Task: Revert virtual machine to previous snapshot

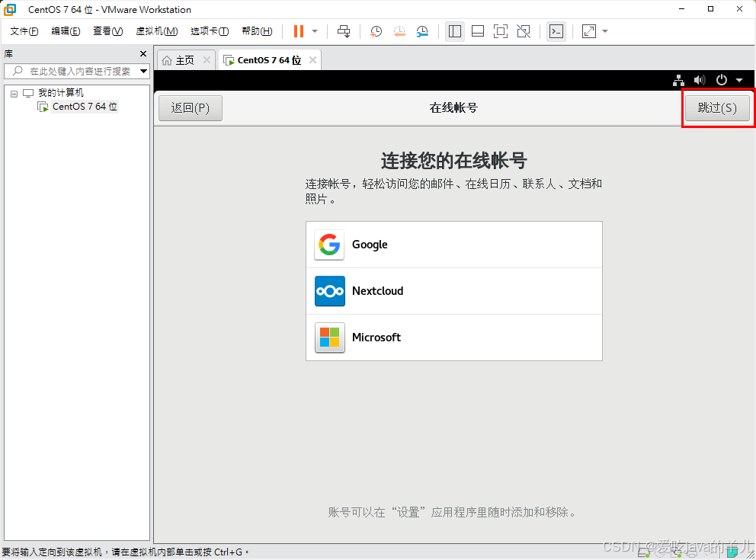Action: (x=399, y=31)
